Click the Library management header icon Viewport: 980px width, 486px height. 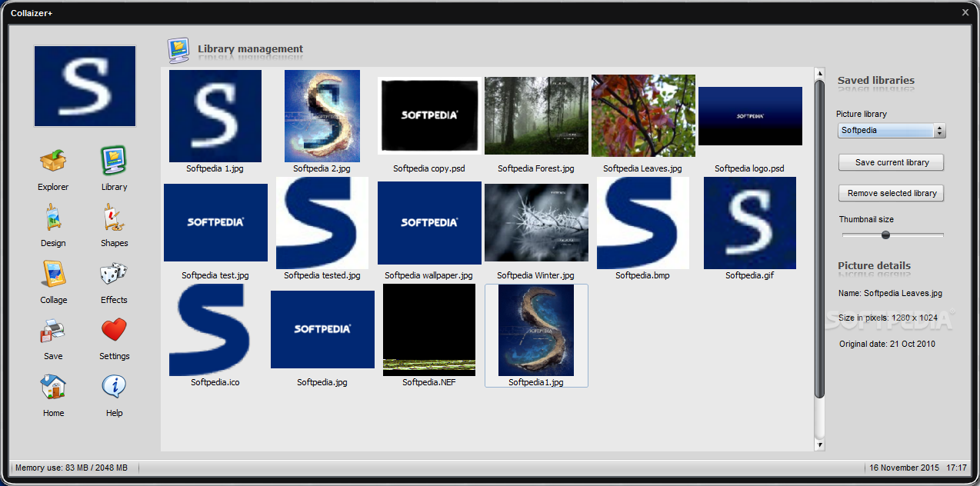point(178,50)
